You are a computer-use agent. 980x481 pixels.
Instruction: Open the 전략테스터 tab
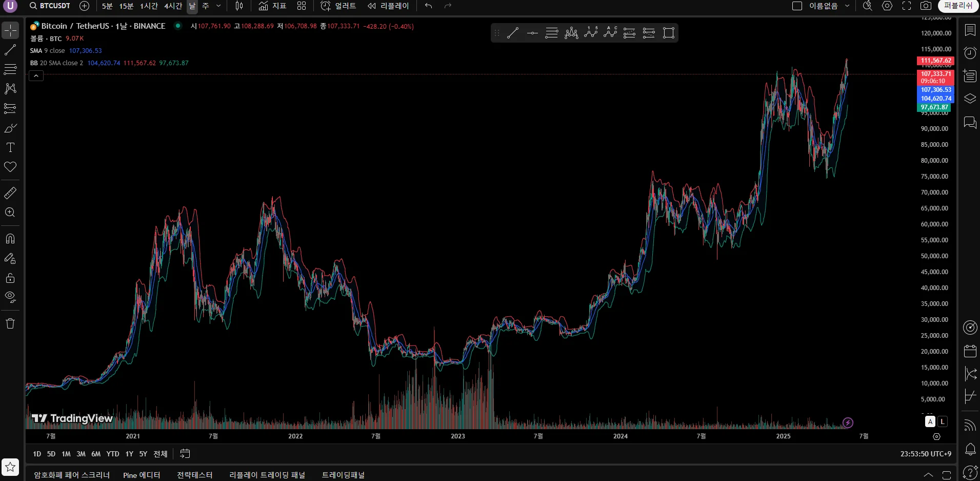tap(195, 475)
